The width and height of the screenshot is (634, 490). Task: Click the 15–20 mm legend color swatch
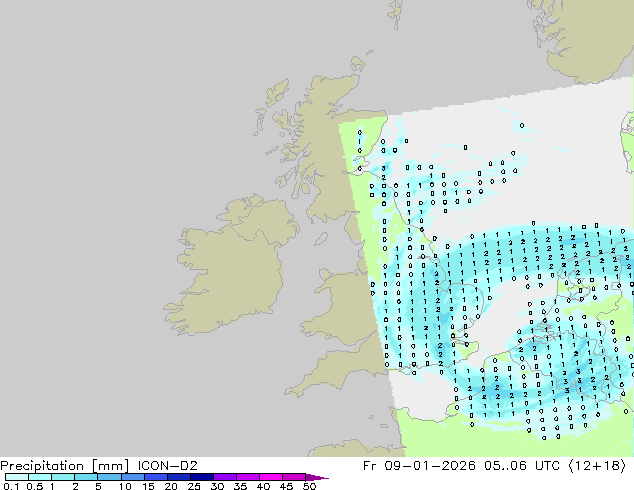click(x=155, y=477)
